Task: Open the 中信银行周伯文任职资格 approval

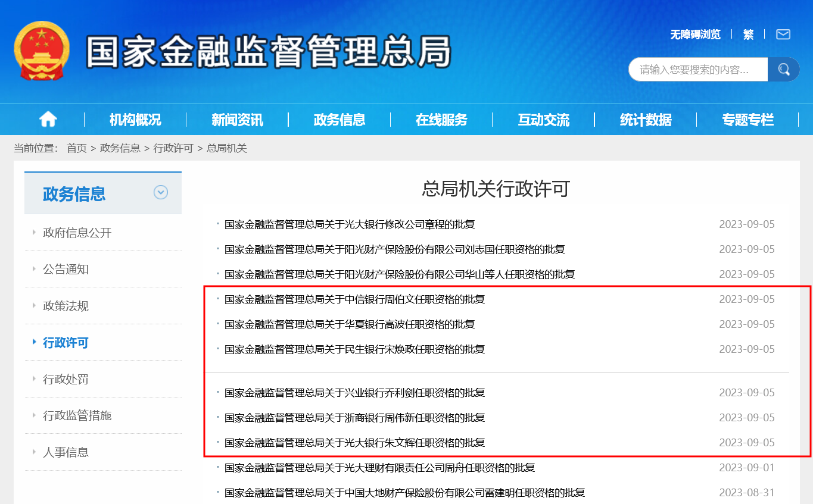Action: pos(354,299)
